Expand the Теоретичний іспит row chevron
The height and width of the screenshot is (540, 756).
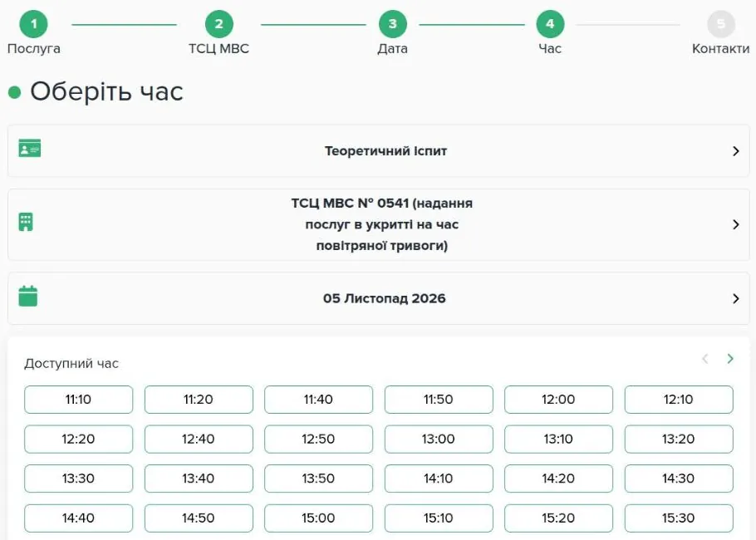pos(736,151)
